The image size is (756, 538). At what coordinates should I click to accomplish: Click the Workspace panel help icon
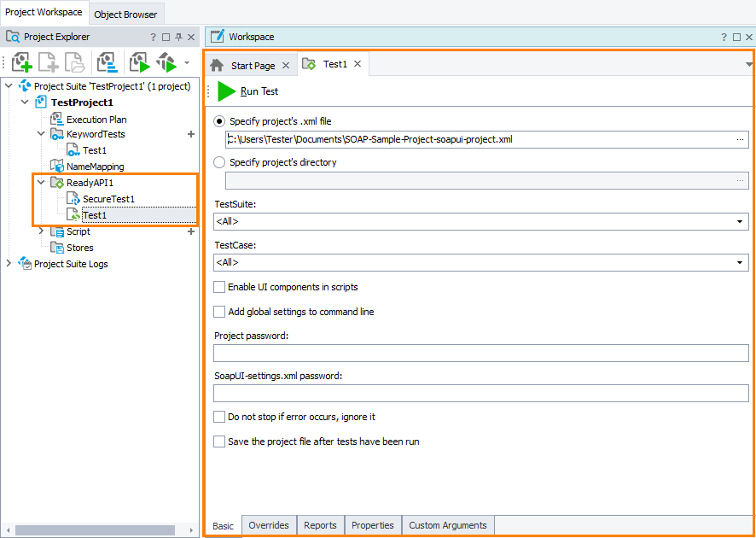click(724, 37)
